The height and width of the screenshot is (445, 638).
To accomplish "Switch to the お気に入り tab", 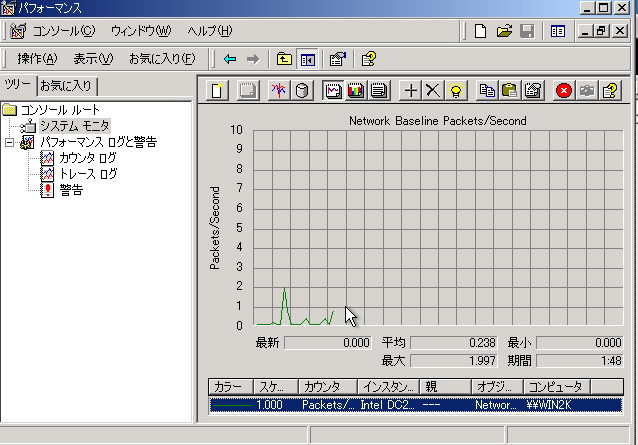I will click(x=66, y=86).
